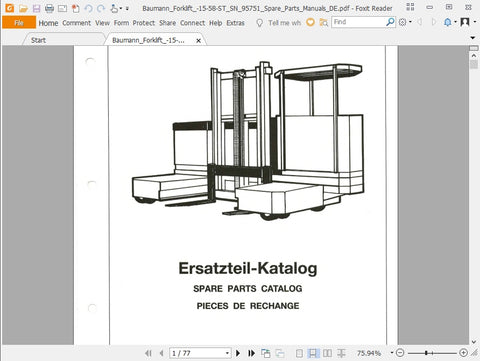Click the vertical scrollbar up arrow
Viewport: 480px width, 361px height.
click(x=474, y=56)
